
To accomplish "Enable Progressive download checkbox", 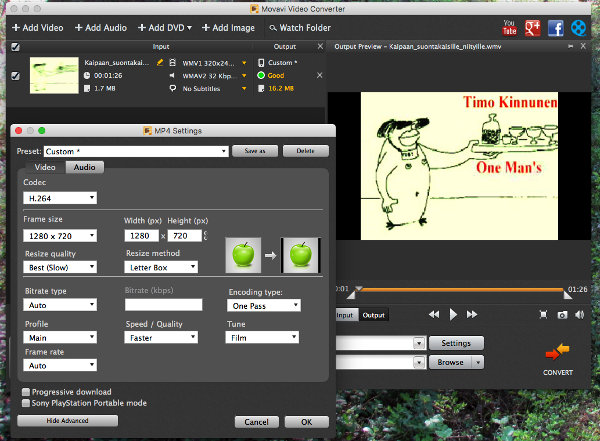I will [x=26, y=392].
